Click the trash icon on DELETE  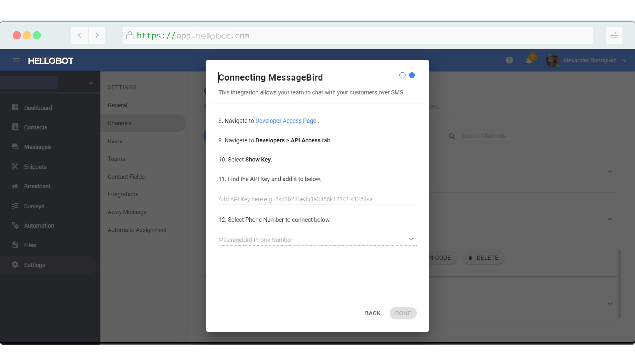(470, 258)
